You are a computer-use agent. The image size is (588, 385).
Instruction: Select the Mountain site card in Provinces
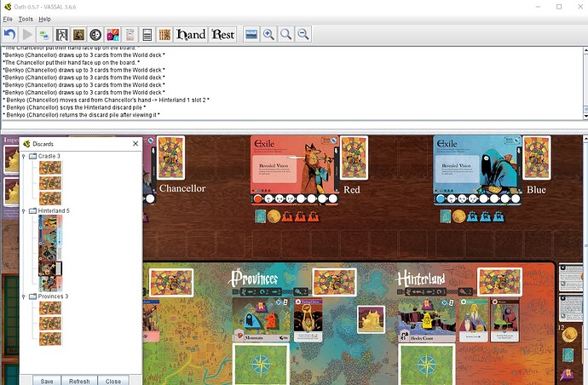click(261, 319)
